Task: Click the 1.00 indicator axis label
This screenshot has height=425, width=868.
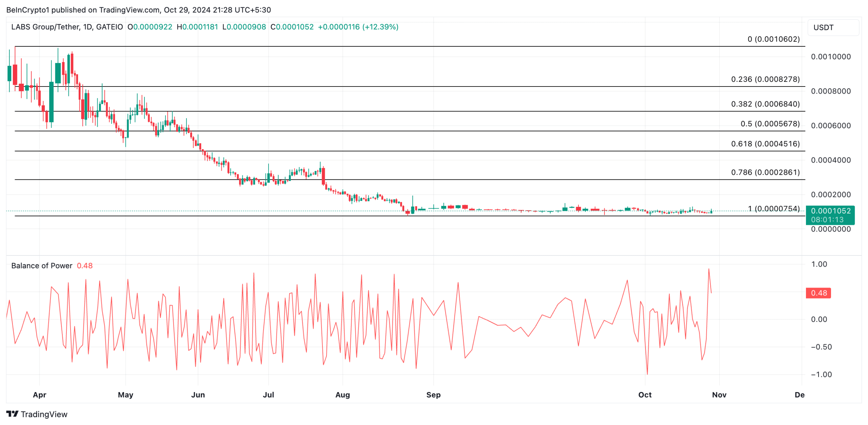Action: coord(818,264)
